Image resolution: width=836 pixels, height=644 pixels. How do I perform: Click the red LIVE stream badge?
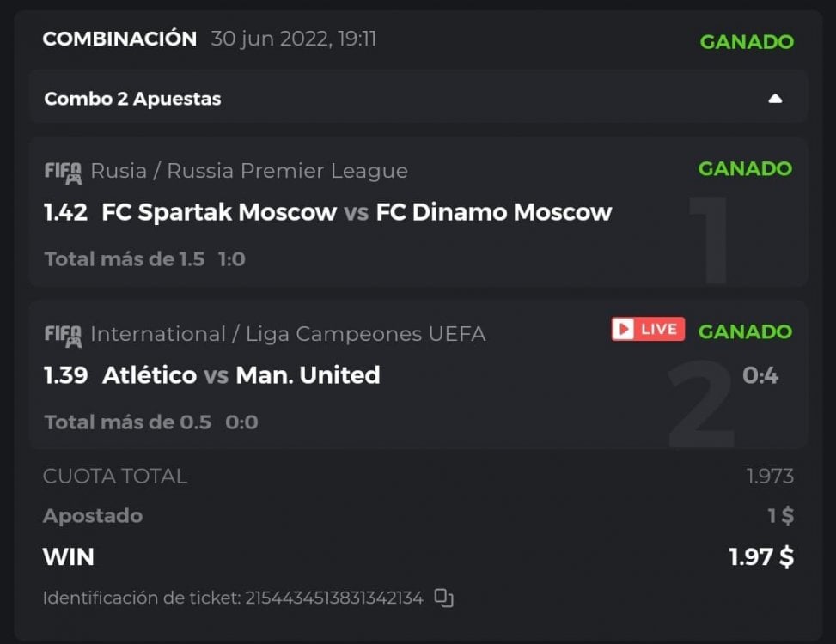(x=648, y=329)
